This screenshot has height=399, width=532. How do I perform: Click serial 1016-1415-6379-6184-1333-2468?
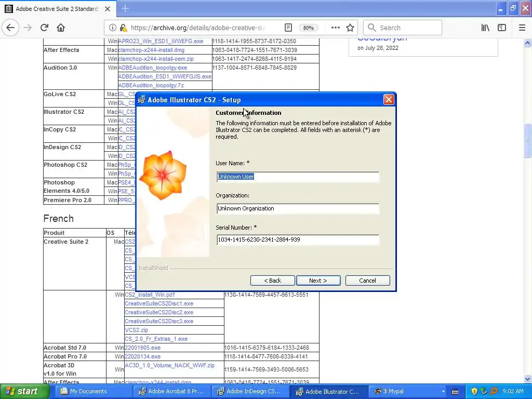(x=267, y=348)
